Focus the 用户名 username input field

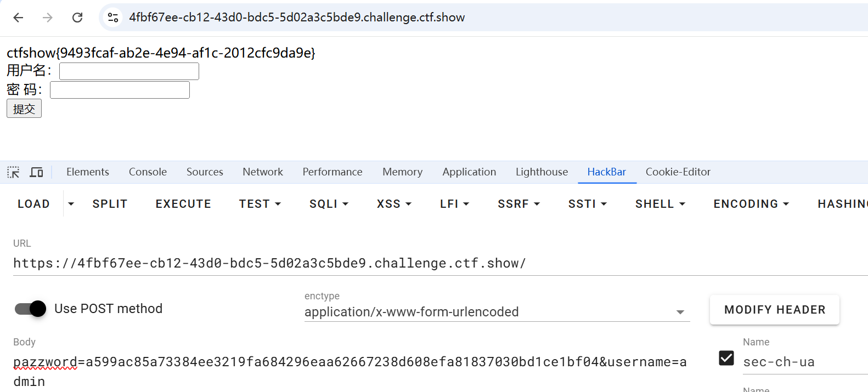click(x=129, y=71)
